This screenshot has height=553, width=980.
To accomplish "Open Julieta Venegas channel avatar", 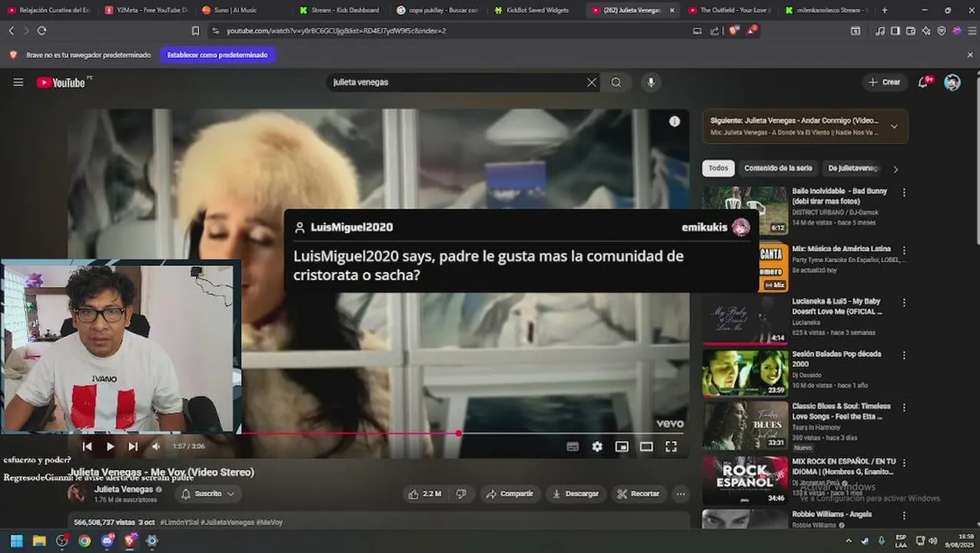I will (77, 494).
